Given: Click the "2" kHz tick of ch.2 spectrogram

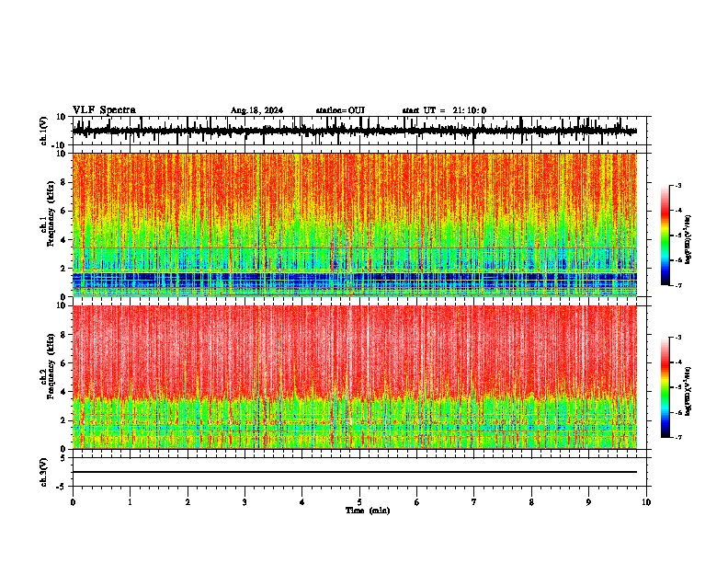Looking at the screenshot, I should point(64,420).
